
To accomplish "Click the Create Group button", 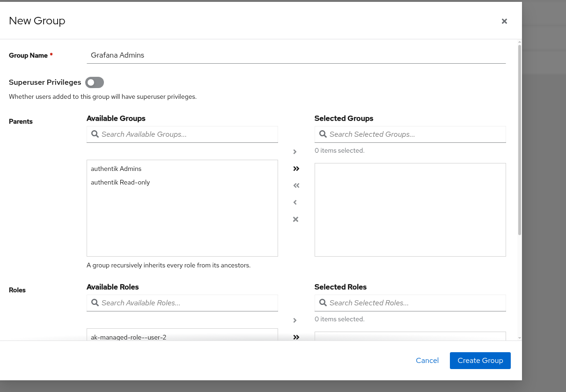I will coord(480,361).
